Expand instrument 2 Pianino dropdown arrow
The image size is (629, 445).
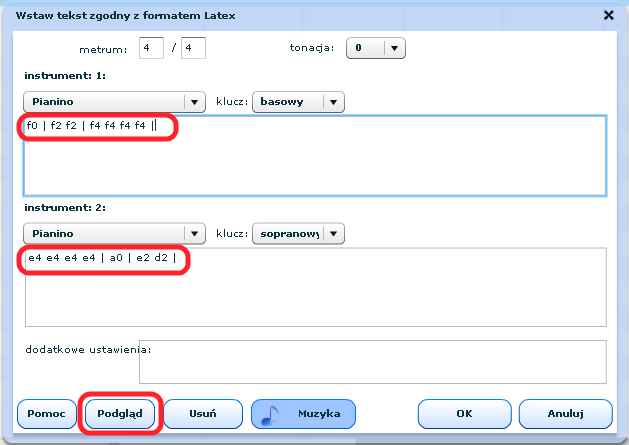pos(194,233)
